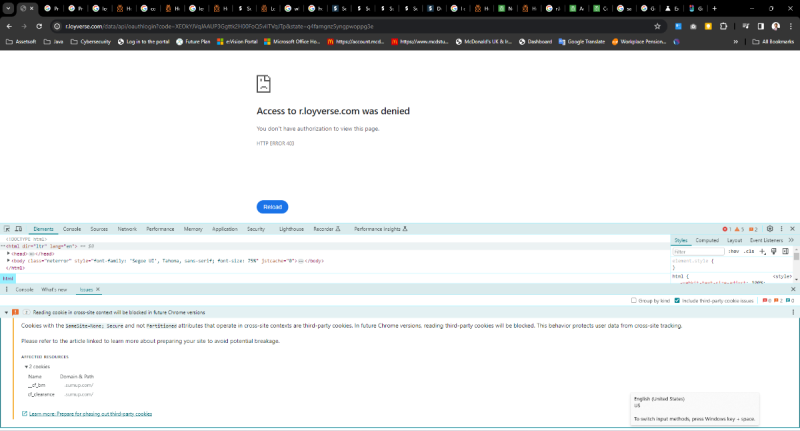Activate the inspect element picker icon
Image resolution: width=800 pixels, height=431 pixels.
[8, 229]
